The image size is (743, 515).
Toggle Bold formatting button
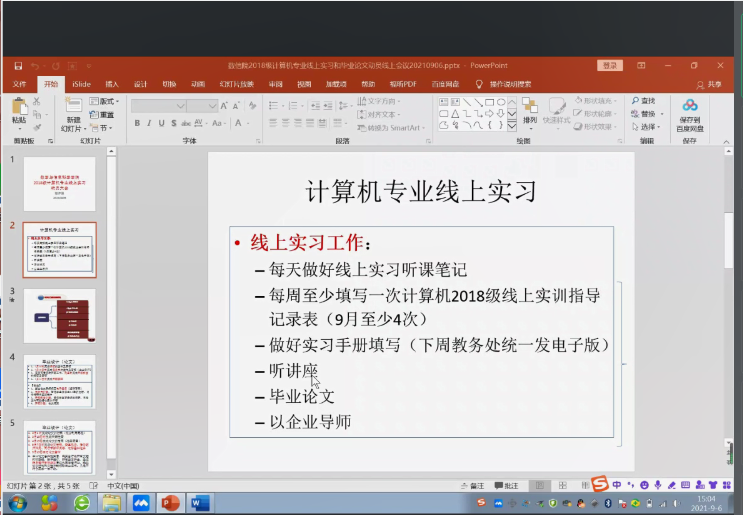136,124
